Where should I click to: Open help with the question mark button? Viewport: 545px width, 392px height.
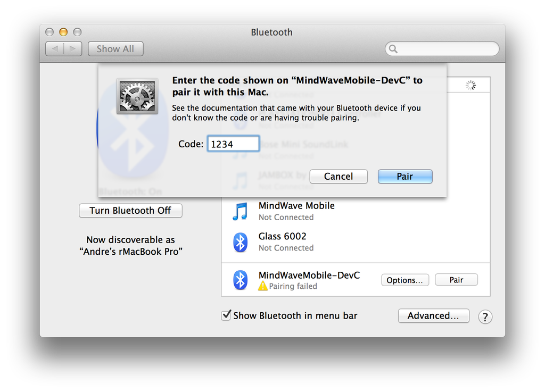[485, 316]
